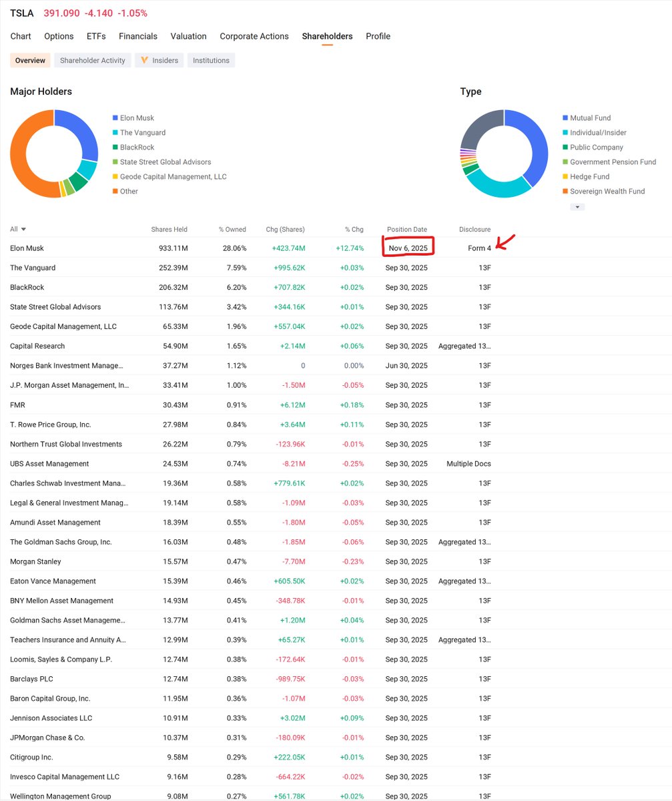Click the Individual/Insider legend square
672x801 pixels.
point(566,133)
